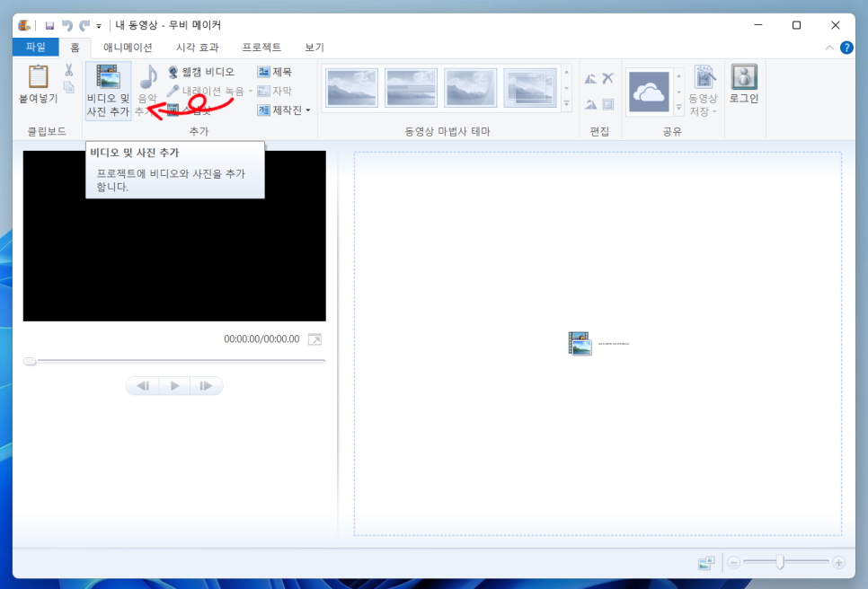Add videos and photos (비디오 및 사진 추가)
868x589 pixels.
(109, 91)
